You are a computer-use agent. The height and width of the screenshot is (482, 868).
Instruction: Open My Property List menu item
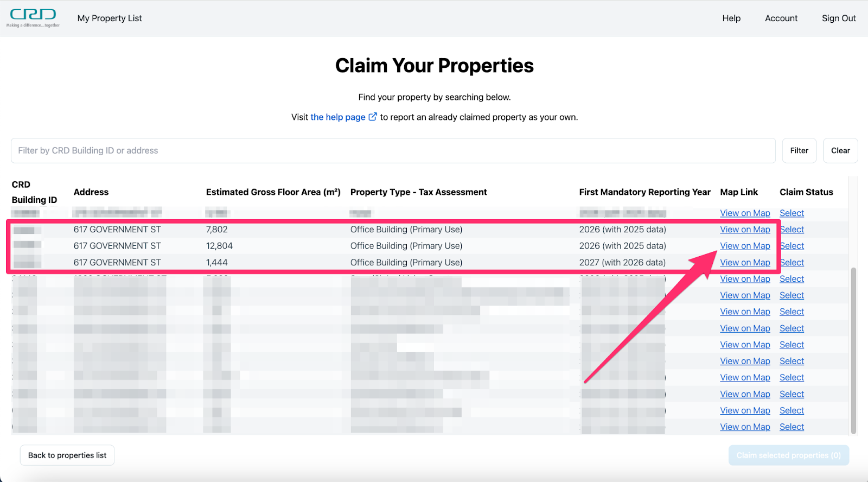[110, 18]
